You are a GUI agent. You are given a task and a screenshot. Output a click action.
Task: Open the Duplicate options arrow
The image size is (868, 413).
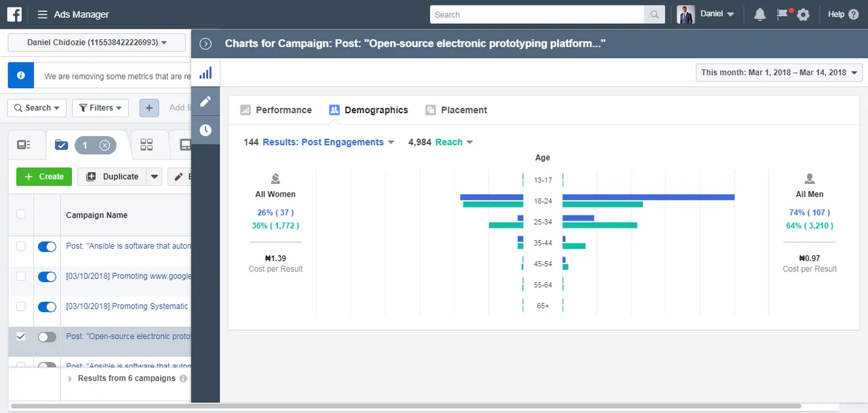coord(155,177)
